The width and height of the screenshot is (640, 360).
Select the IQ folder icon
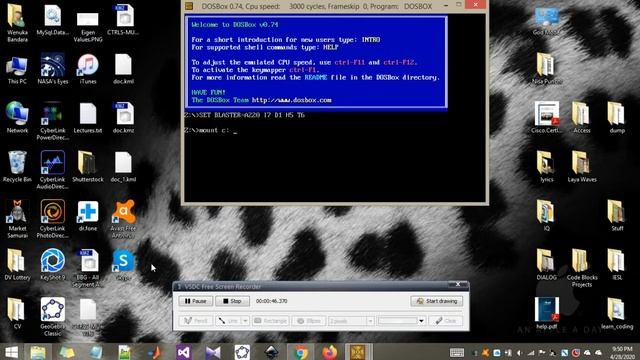pos(547,216)
